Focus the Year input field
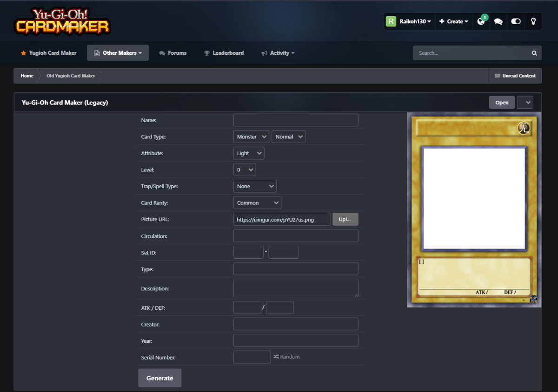The width and height of the screenshot is (558, 392). point(296,340)
